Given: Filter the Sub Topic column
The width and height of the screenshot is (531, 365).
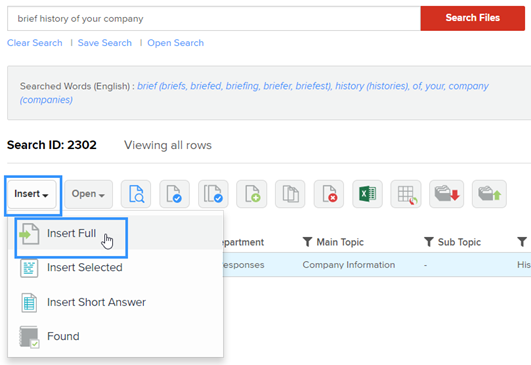Looking at the screenshot, I should [x=429, y=242].
